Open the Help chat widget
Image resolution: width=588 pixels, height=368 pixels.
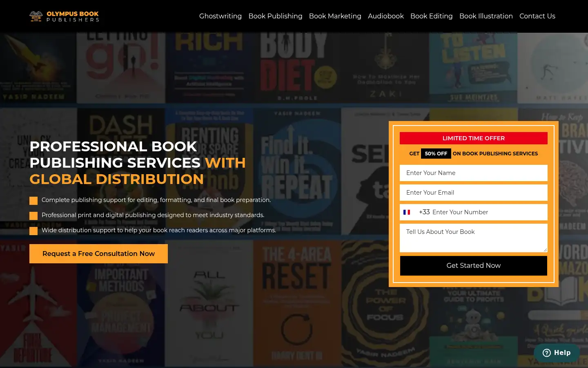(x=557, y=353)
